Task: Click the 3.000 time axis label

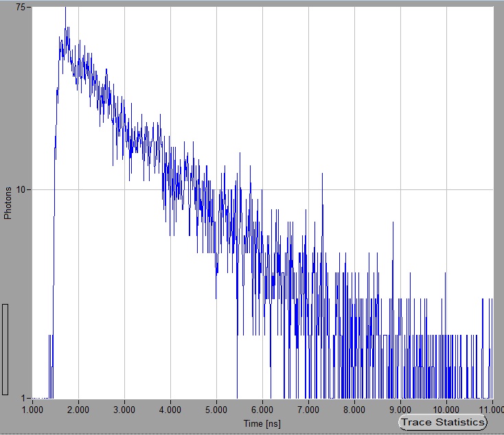Action: [124, 409]
